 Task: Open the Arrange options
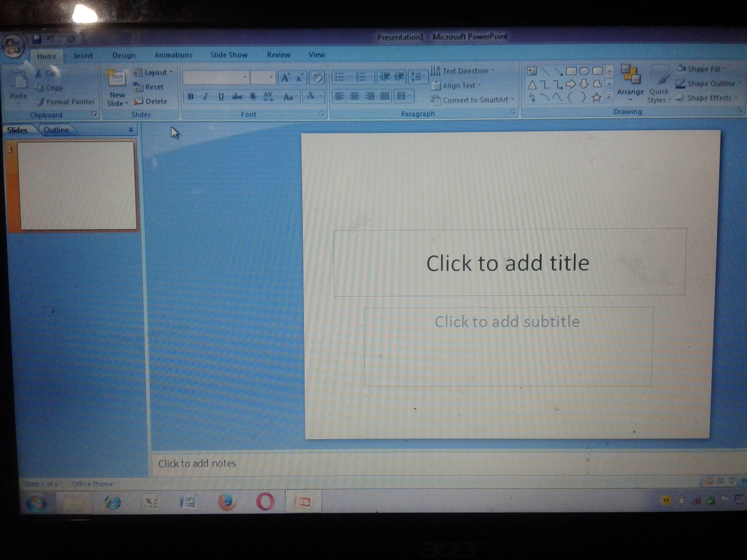tap(630, 83)
